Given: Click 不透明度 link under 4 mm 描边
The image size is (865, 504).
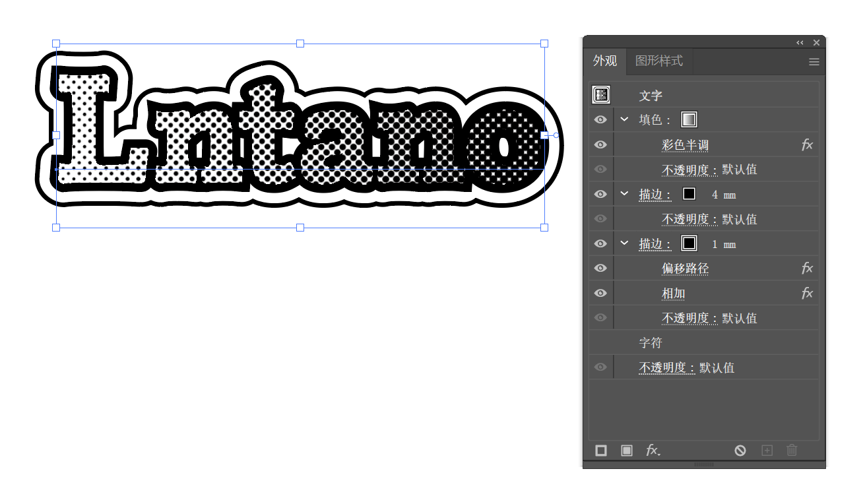Looking at the screenshot, I should (x=690, y=219).
